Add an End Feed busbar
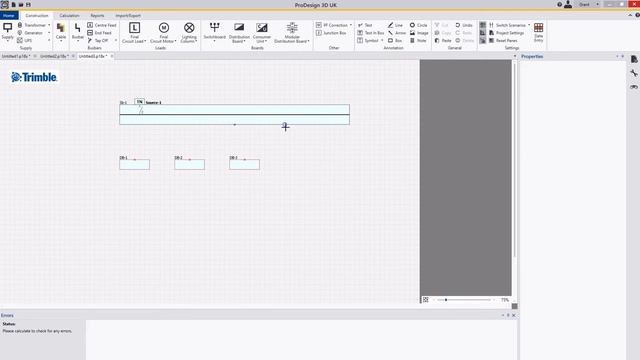 tap(99, 33)
